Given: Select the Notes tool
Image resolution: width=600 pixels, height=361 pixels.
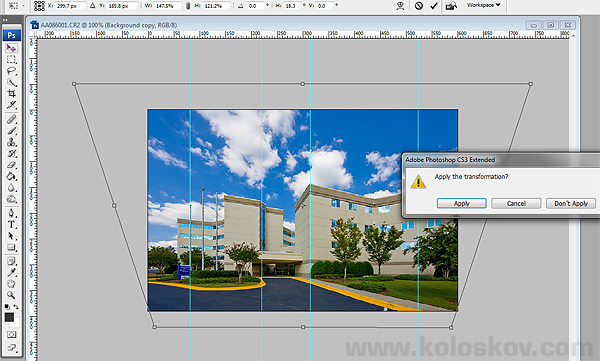Looking at the screenshot, I should click(11, 261).
